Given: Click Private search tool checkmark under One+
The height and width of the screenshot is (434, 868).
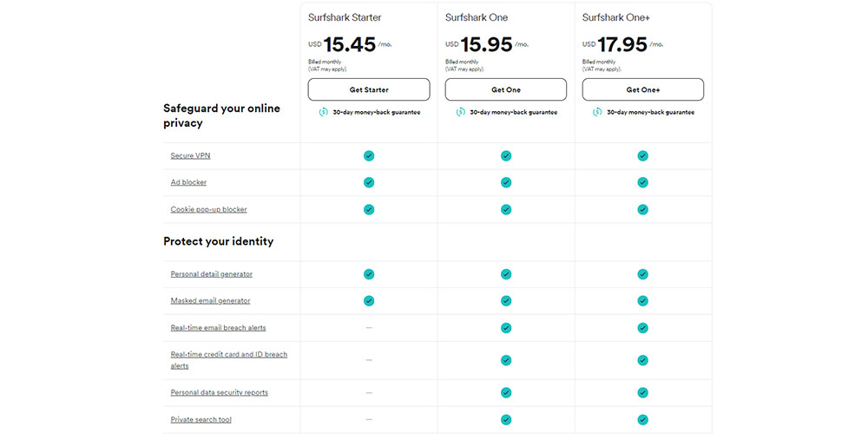Looking at the screenshot, I should tap(642, 419).
